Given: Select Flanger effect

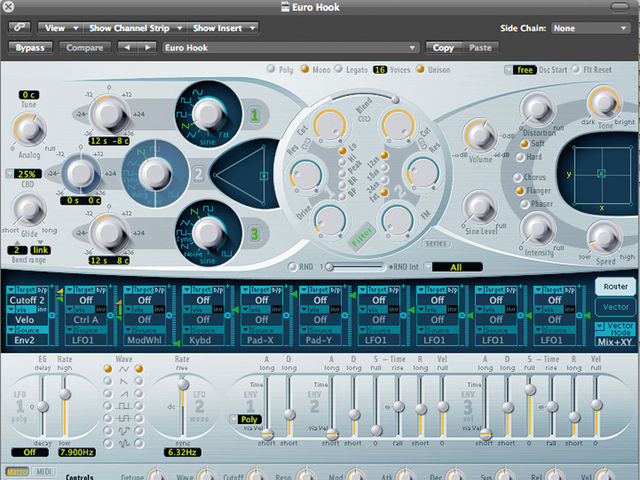Looking at the screenshot, I should tap(520, 191).
